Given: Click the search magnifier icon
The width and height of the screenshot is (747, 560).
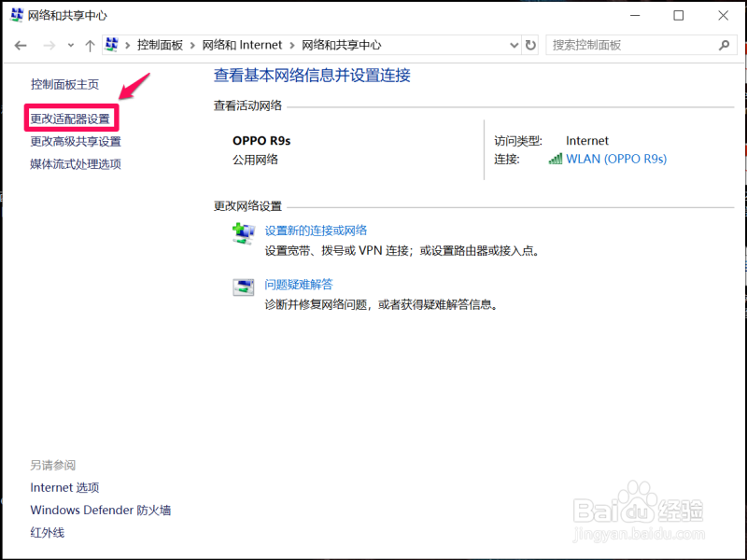Looking at the screenshot, I should coord(724,45).
